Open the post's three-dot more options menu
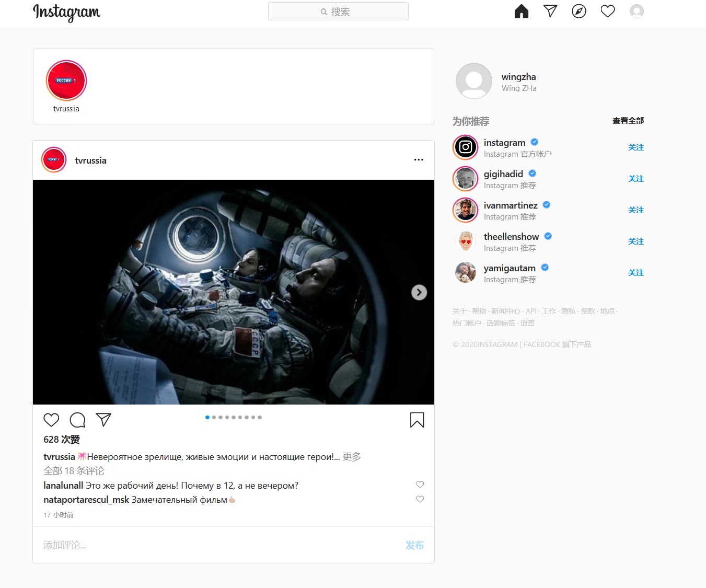Screen dimensions: 706x588 point(419,160)
